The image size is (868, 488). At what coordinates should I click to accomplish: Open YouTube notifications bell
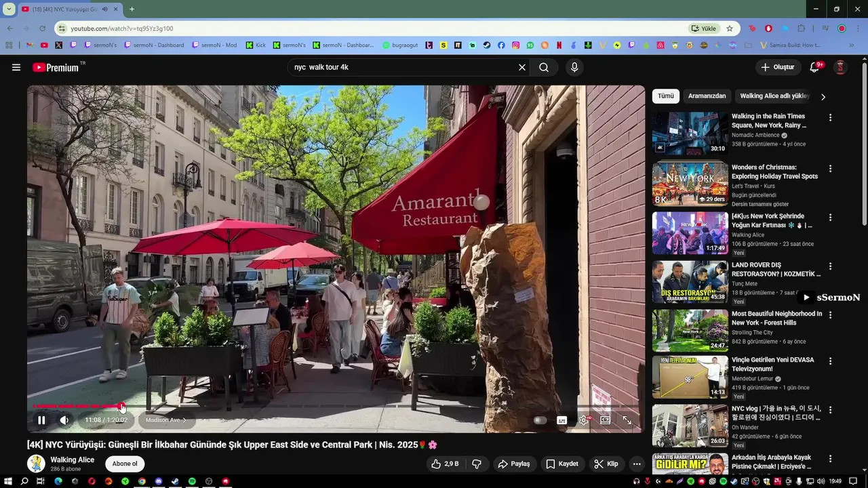[x=815, y=67]
